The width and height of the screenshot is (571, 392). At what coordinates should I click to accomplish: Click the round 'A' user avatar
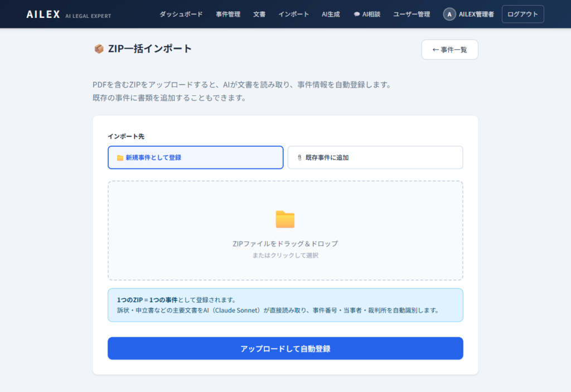pos(449,14)
